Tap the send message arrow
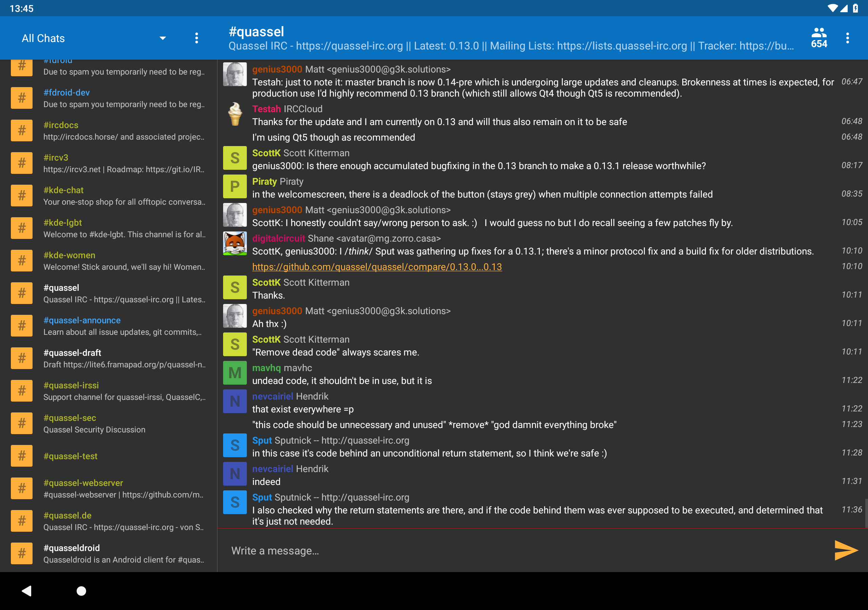The width and height of the screenshot is (868, 610). (x=846, y=550)
